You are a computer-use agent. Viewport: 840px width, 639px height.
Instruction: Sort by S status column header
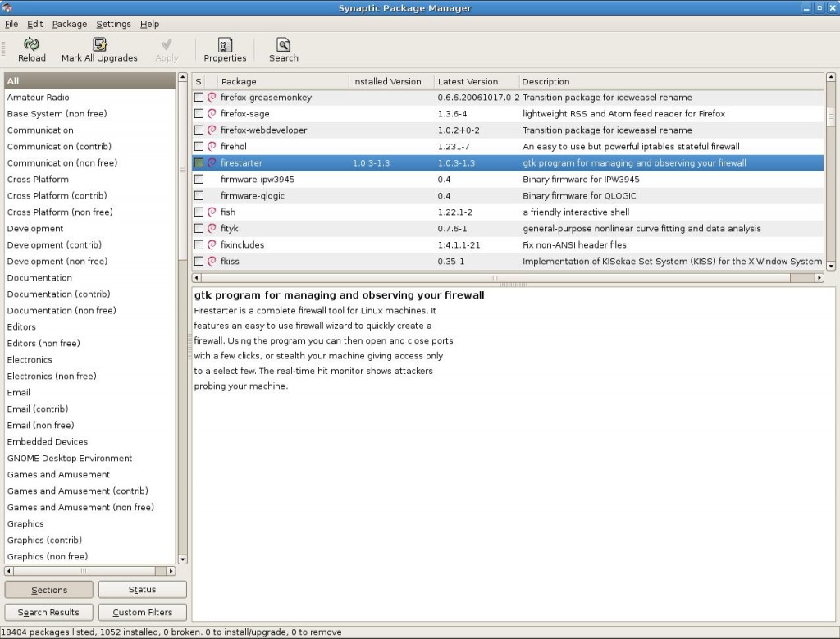tap(199, 81)
